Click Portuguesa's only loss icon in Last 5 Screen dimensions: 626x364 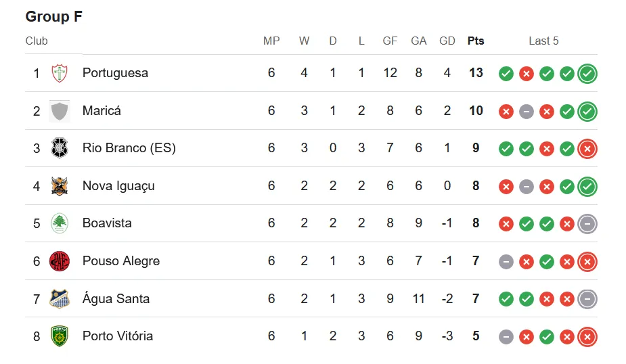pyautogui.click(x=527, y=74)
